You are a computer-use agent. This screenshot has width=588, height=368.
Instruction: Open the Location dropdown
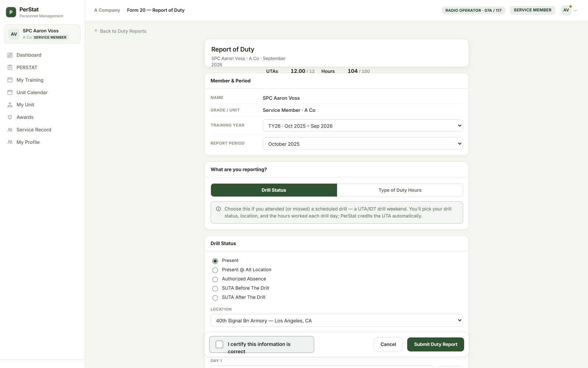coord(337,321)
